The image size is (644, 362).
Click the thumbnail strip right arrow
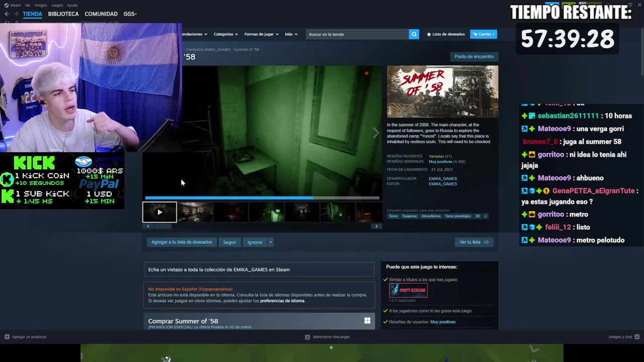pyautogui.click(x=376, y=226)
